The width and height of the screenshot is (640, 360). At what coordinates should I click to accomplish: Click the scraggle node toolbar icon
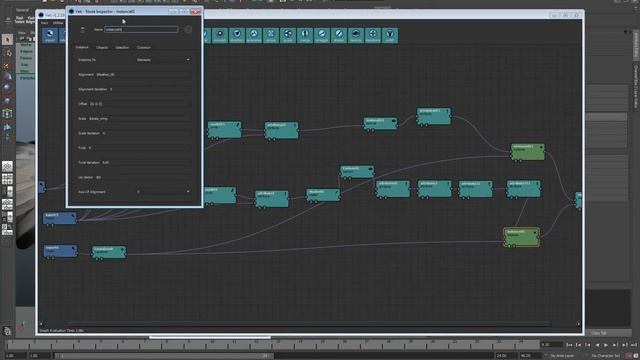[x=322, y=35]
